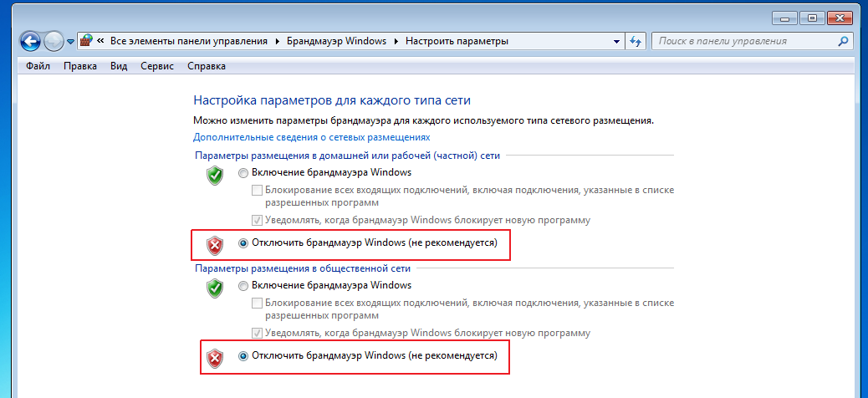Open the Файл menu
868x398 pixels.
click(38, 66)
